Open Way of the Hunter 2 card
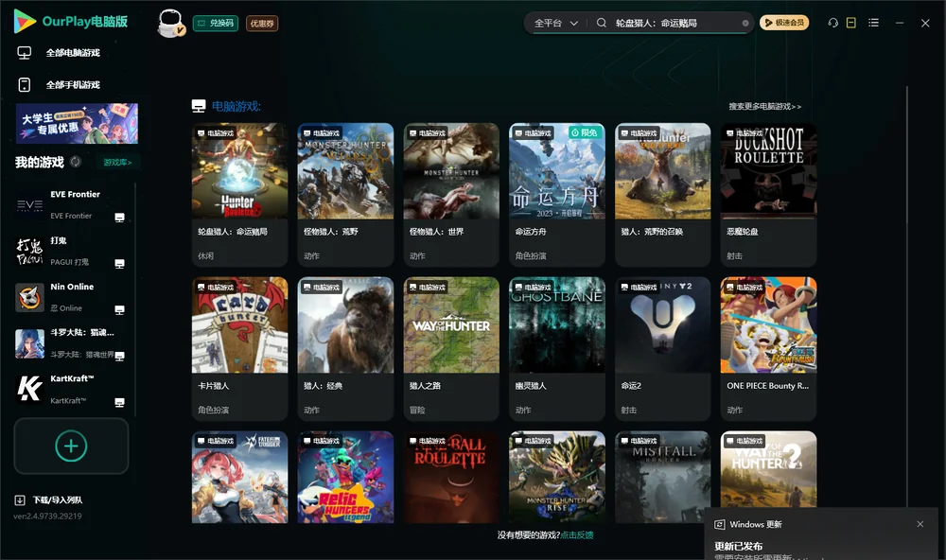 pos(768,469)
